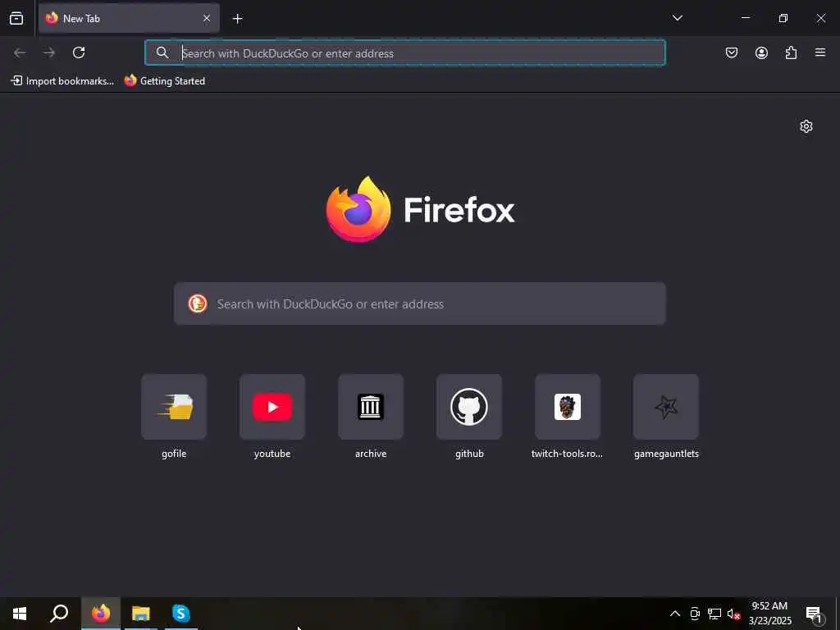Click the DuckDuckGo logo in search box
The image size is (840, 630).
(198, 304)
